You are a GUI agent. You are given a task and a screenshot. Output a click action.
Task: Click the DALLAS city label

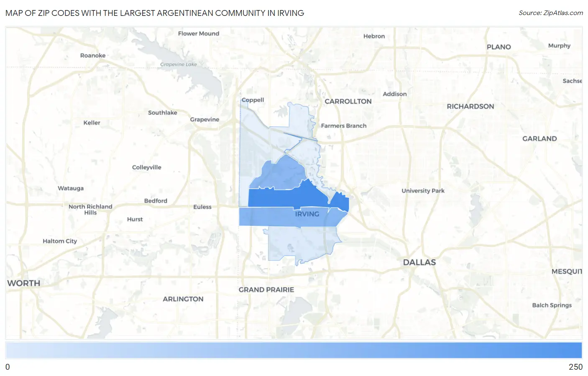[x=419, y=262]
